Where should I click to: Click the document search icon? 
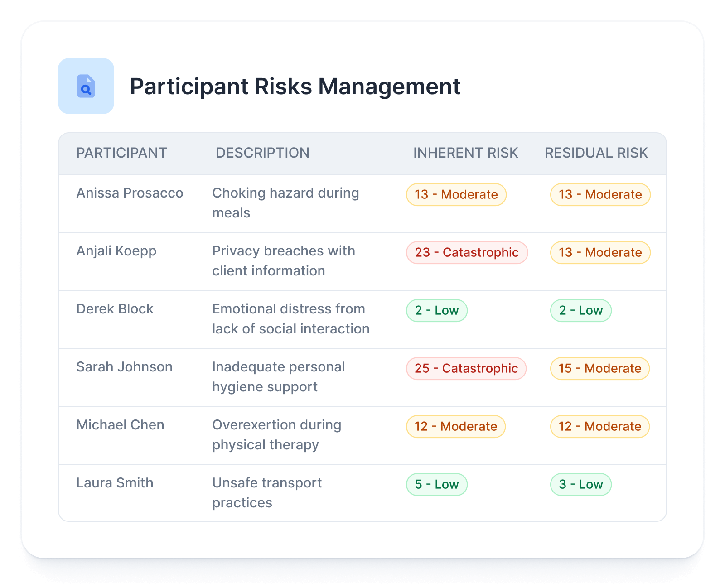(x=86, y=86)
